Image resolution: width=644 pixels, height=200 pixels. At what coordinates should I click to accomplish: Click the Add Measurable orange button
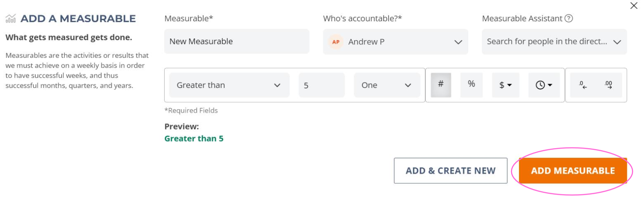coord(573,171)
